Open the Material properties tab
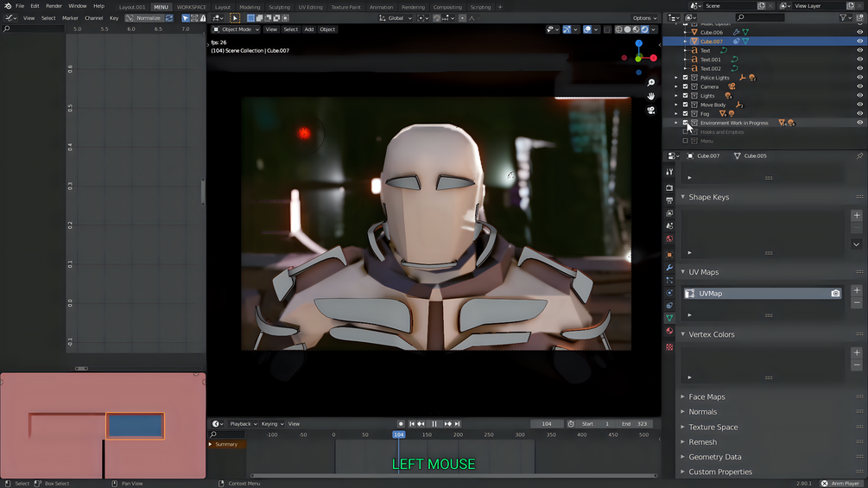The height and width of the screenshot is (488, 868). tap(669, 331)
